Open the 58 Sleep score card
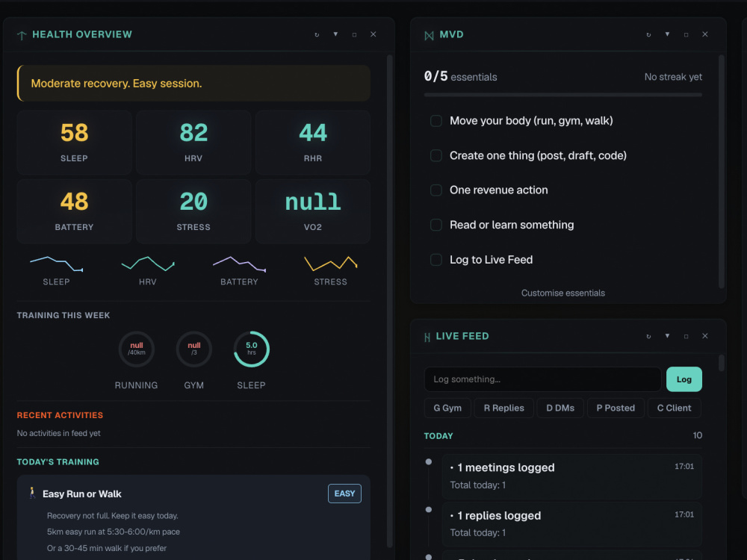 [74, 143]
